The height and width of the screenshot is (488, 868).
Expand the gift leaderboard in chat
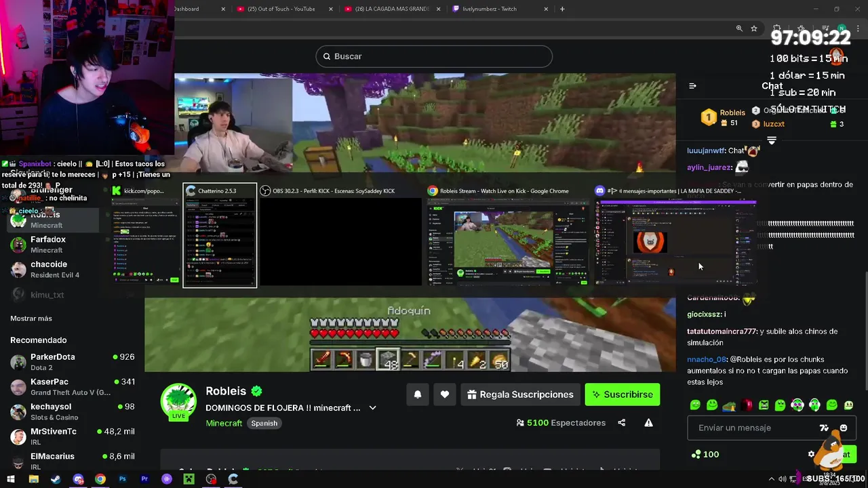click(772, 140)
